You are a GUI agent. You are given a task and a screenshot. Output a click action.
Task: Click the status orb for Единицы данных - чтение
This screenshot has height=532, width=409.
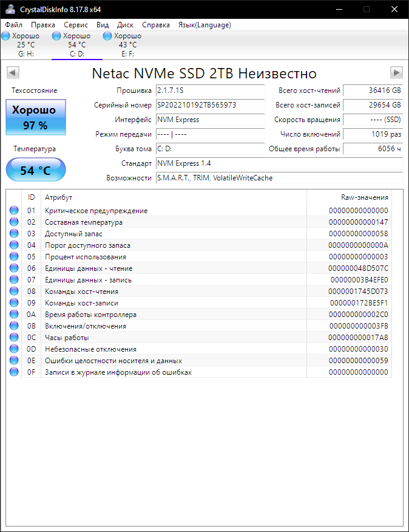pyautogui.click(x=14, y=268)
